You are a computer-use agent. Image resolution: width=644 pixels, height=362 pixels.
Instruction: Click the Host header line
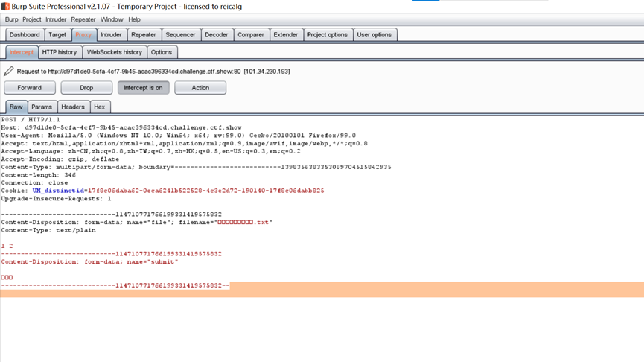tap(121, 127)
